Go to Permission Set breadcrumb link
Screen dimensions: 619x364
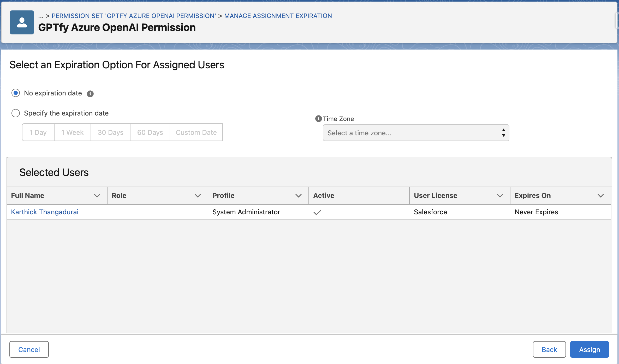tap(134, 16)
